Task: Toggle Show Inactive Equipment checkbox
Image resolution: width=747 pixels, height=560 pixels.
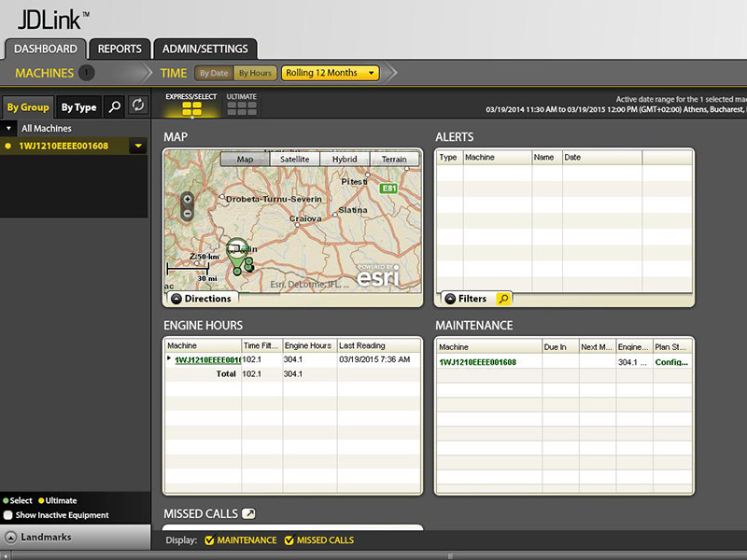Action: point(7,515)
